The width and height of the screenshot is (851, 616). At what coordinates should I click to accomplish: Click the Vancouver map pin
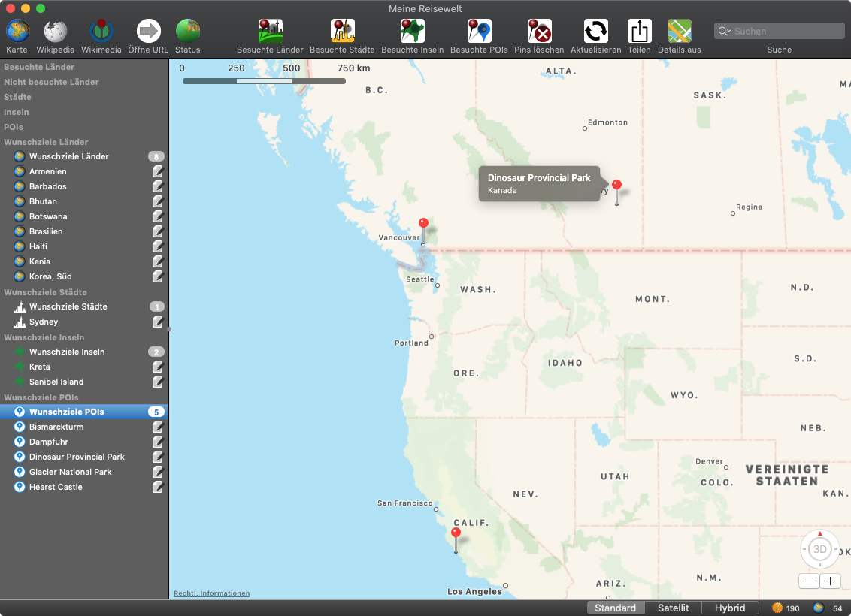423,224
